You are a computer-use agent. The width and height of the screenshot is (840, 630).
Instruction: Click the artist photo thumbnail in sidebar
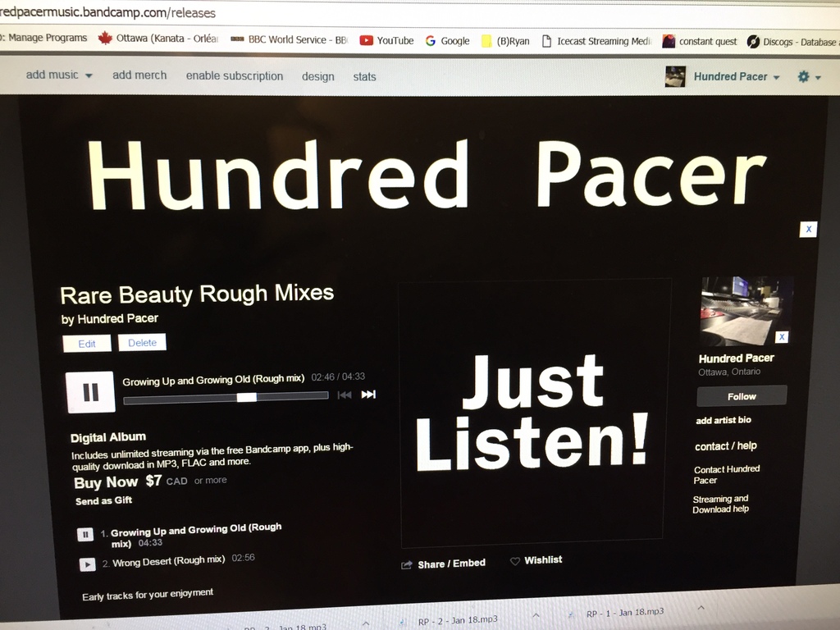tap(746, 311)
